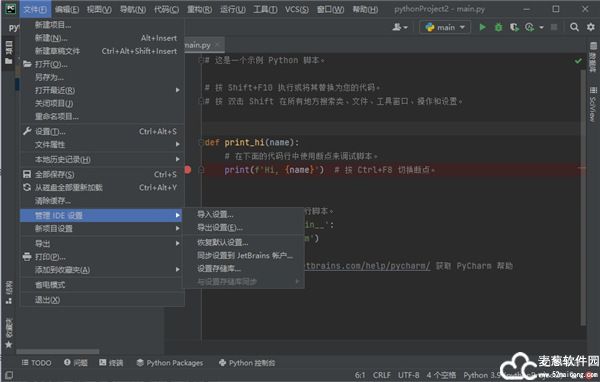Open the Structure sidebar button
The image size is (600, 382).
(x=9, y=292)
